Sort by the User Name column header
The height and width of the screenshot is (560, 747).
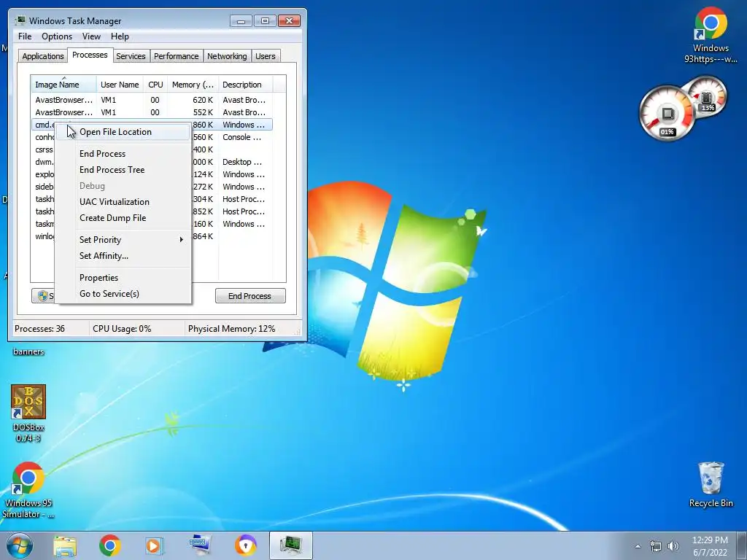click(120, 85)
